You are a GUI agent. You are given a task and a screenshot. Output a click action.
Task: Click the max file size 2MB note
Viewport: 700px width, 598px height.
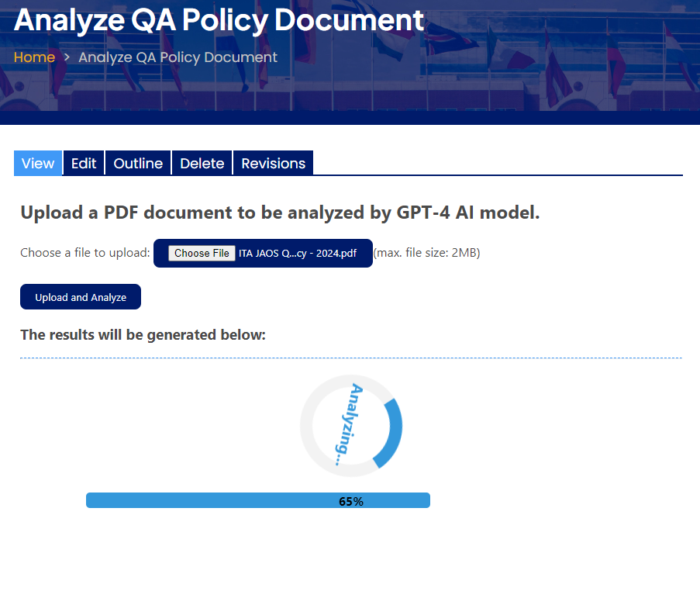point(426,253)
